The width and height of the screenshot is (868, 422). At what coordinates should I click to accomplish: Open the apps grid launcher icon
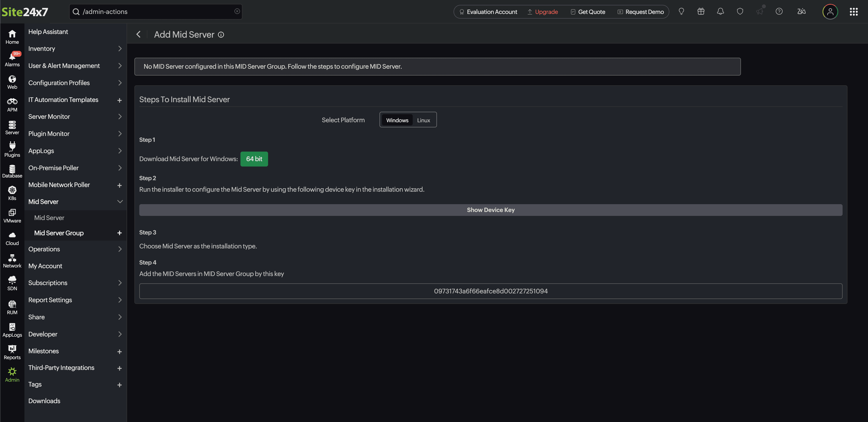854,12
